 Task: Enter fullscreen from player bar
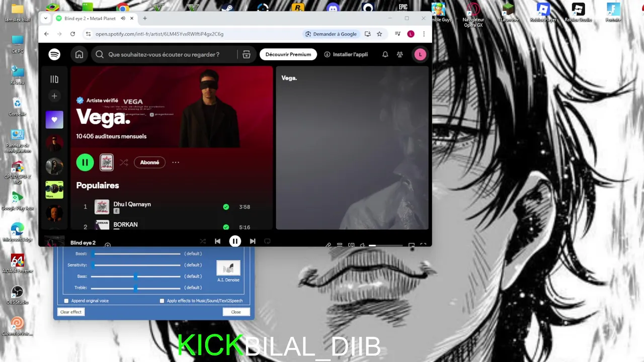click(x=423, y=245)
